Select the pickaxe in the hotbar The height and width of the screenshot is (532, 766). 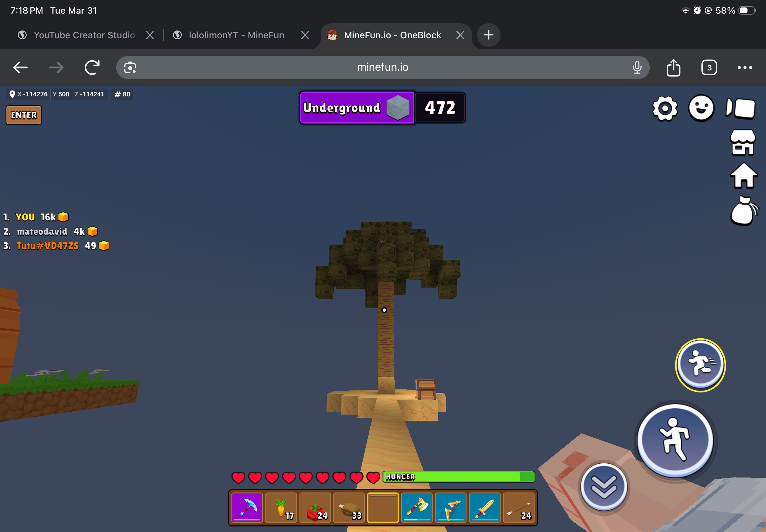coord(247,507)
